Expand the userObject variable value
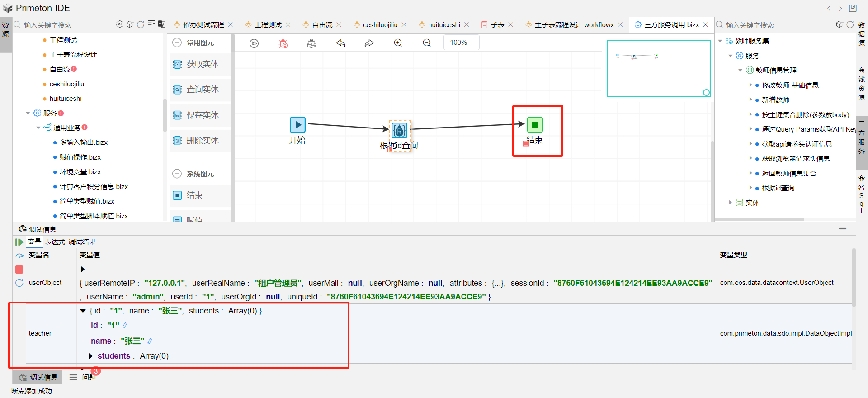868x398 pixels. click(x=83, y=270)
